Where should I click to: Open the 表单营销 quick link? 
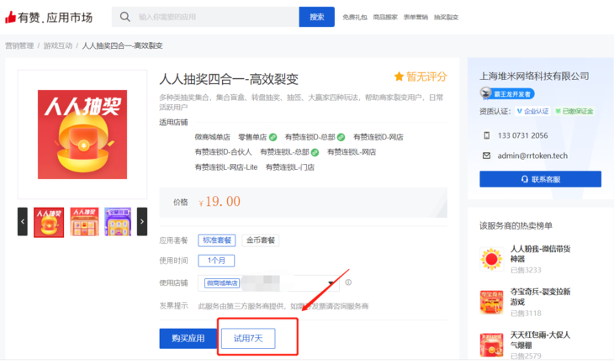[416, 17]
